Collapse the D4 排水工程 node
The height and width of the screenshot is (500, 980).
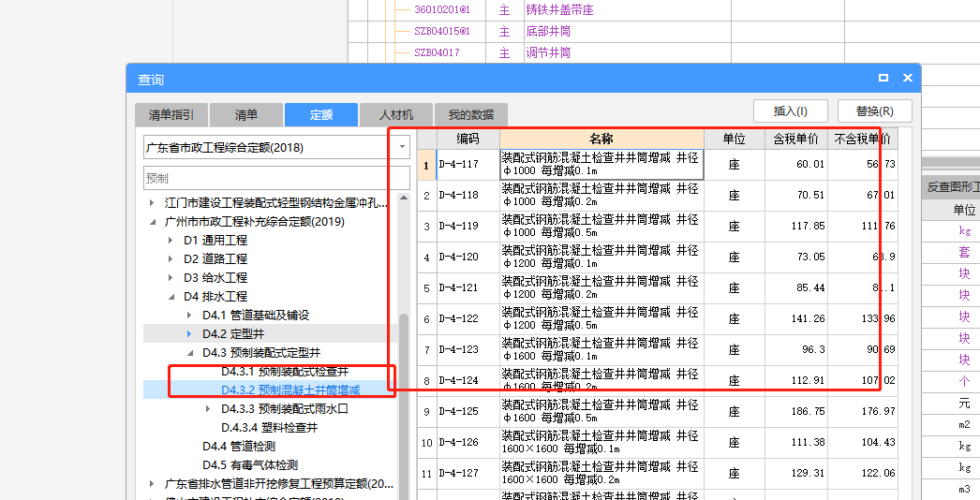(x=171, y=297)
